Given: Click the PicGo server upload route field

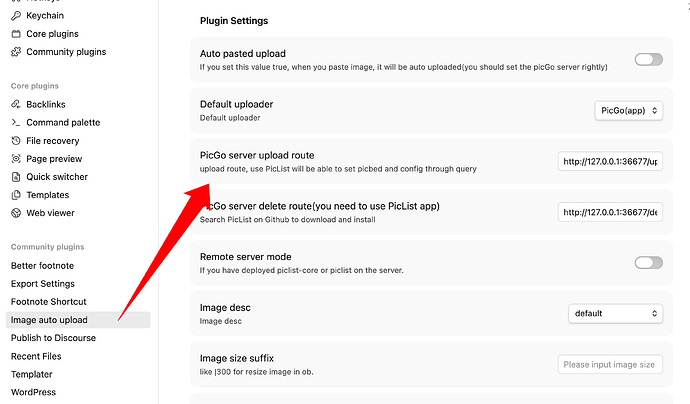Looking at the screenshot, I should [610, 161].
